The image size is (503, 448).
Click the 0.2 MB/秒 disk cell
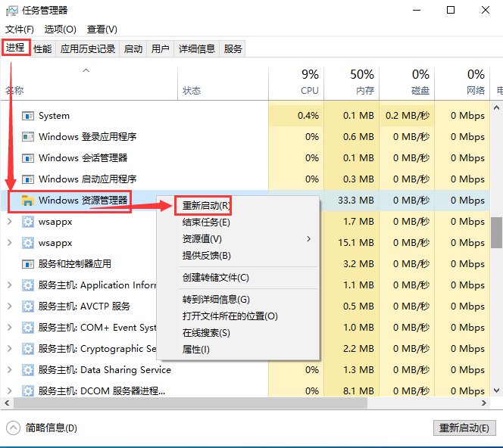click(x=408, y=116)
